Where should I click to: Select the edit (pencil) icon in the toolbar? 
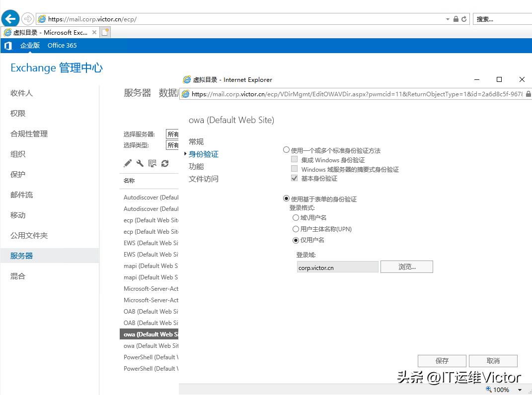tap(127, 162)
